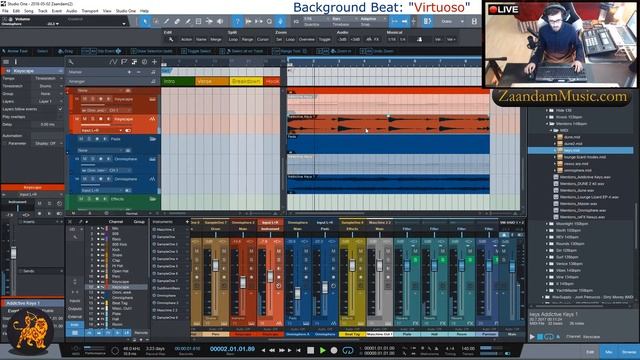Click the stop button in transport
The height and width of the screenshot is (360, 640).
311,350
